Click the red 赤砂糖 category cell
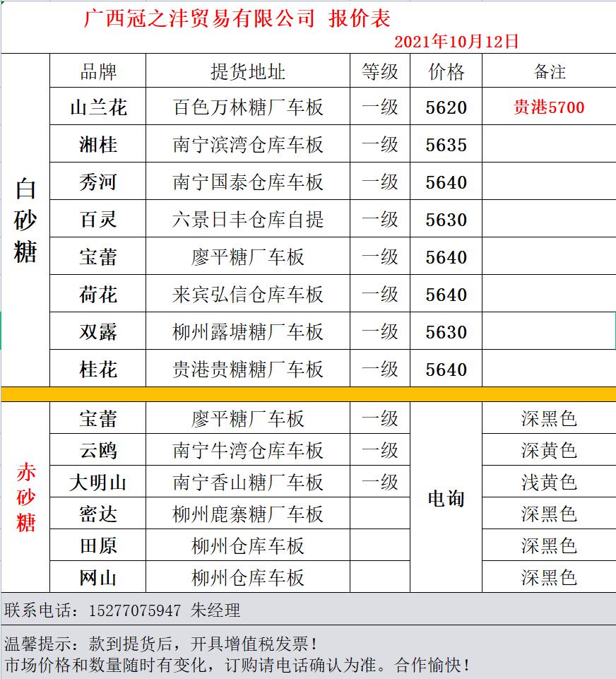616x679 pixels. (25, 497)
